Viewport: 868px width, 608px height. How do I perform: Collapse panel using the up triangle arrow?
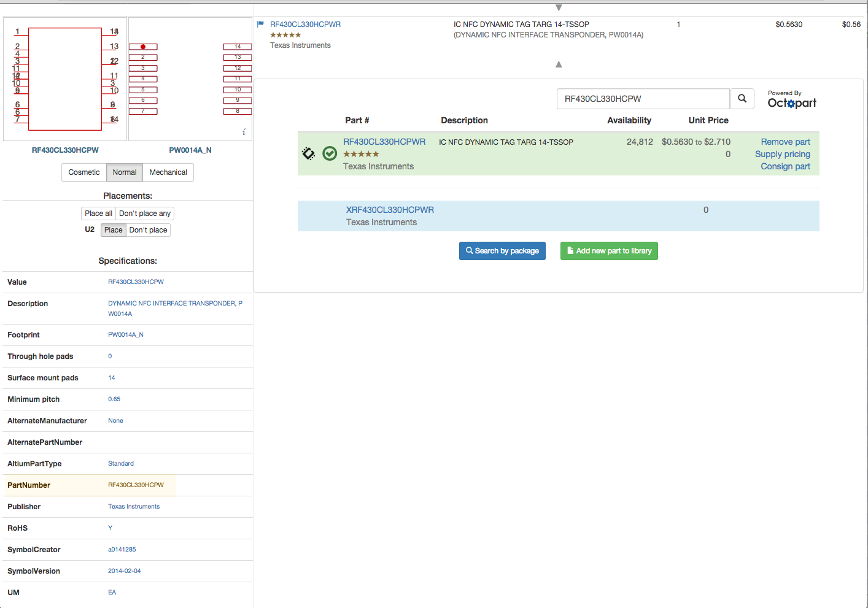click(559, 64)
